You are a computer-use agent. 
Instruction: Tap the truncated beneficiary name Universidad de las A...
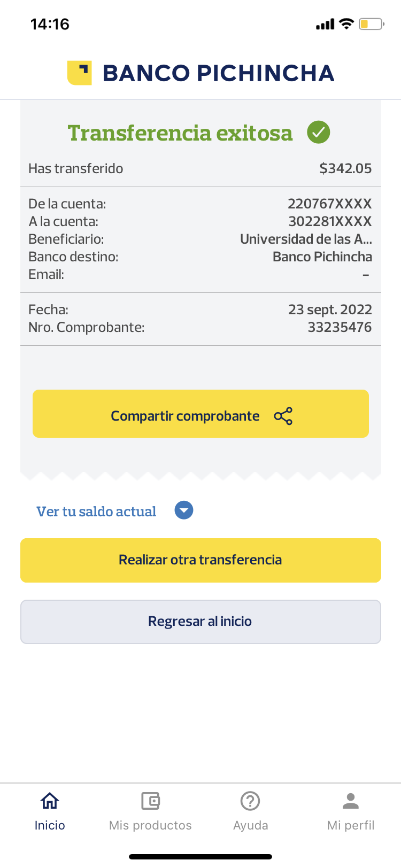[306, 239]
